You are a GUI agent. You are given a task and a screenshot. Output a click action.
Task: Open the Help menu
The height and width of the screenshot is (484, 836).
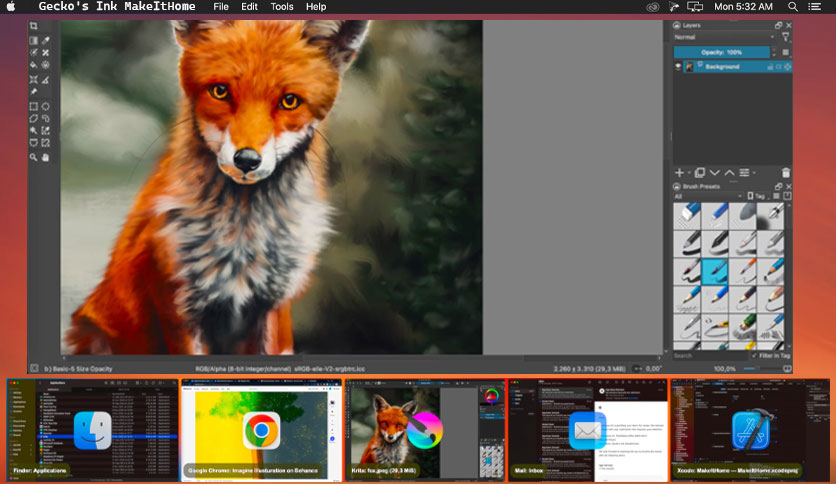point(316,6)
